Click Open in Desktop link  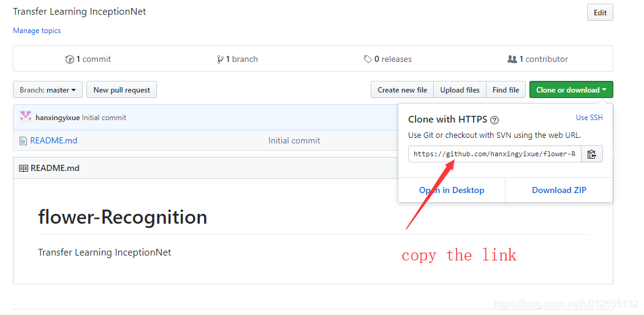pyautogui.click(x=452, y=190)
